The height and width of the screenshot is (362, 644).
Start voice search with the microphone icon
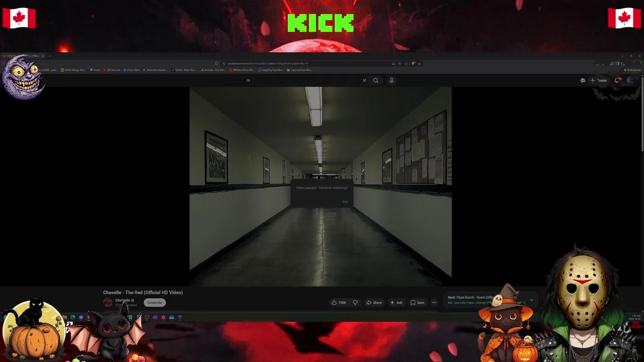click(391, 80)
